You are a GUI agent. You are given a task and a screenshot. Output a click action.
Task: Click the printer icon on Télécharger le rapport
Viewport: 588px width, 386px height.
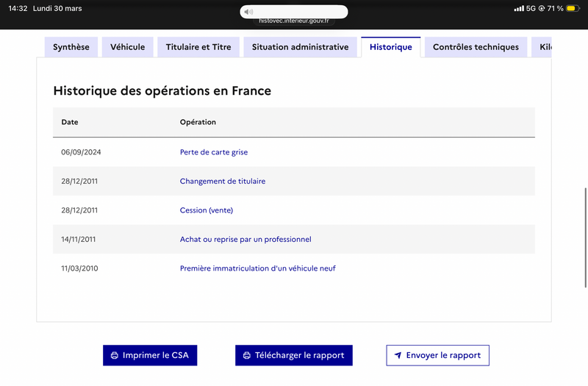click(x=247, y=355)
